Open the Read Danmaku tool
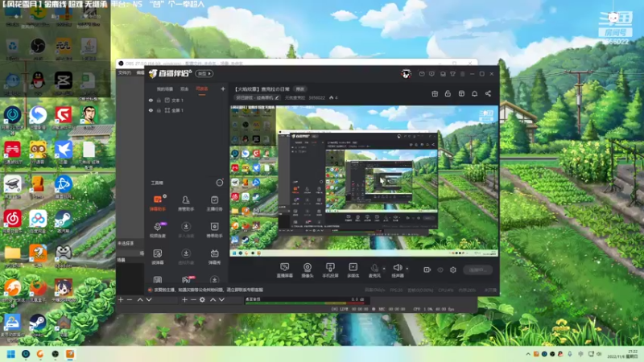 pyautogui.click(x=158, y=257)
